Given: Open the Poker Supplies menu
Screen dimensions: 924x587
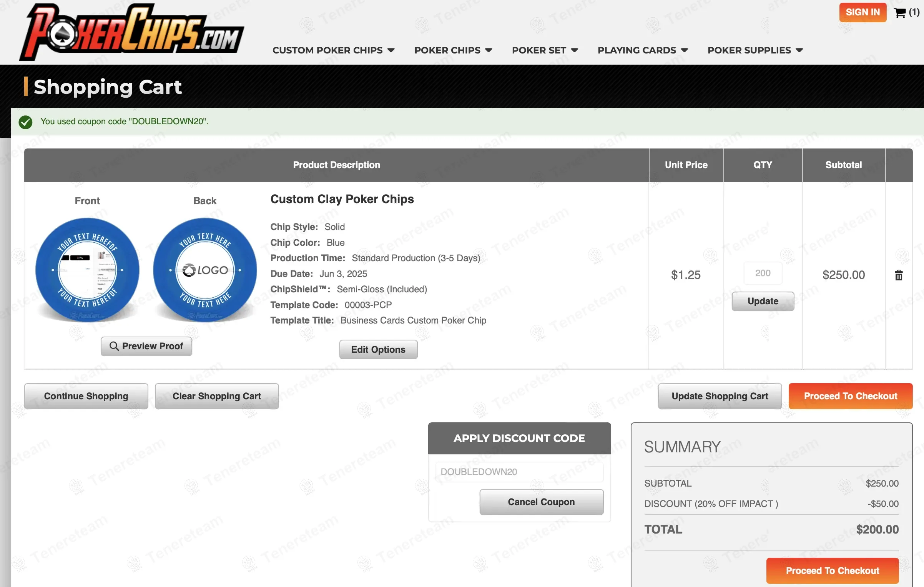Looking at the screenshot, I should pos(755,50).
